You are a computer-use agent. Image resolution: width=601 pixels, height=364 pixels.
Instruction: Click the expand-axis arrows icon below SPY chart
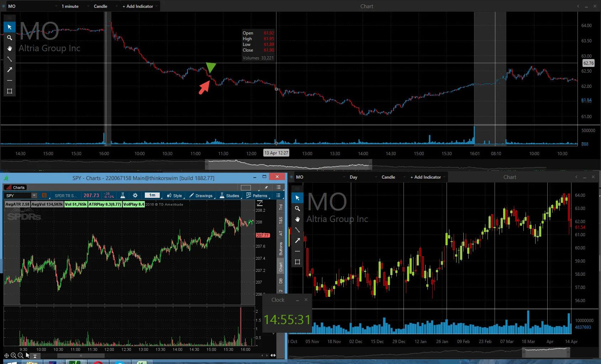[273, 355]
